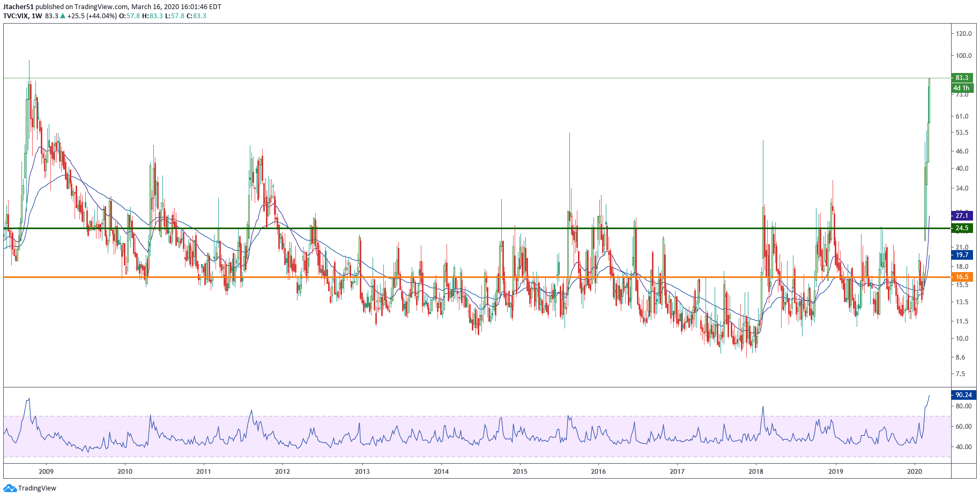Click the 13.5 price axis label

[x=962, y=302]
